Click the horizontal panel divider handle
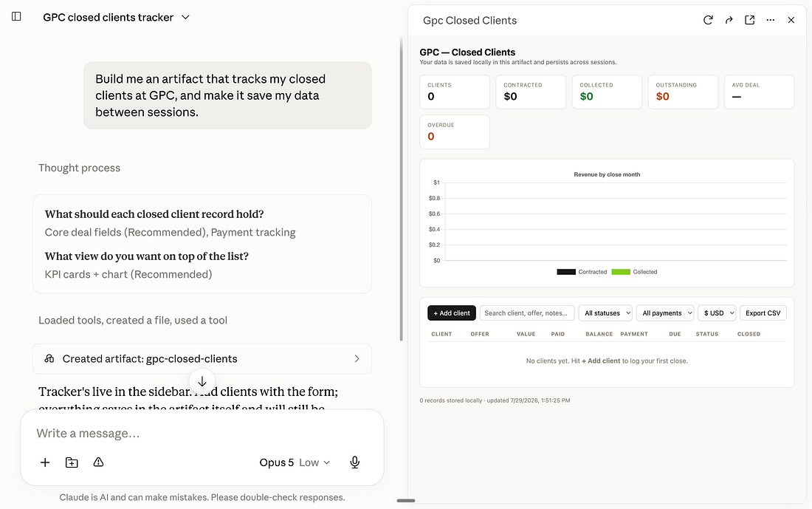Image resolution: width=812 pixels, height=509 pixels. 406,501
